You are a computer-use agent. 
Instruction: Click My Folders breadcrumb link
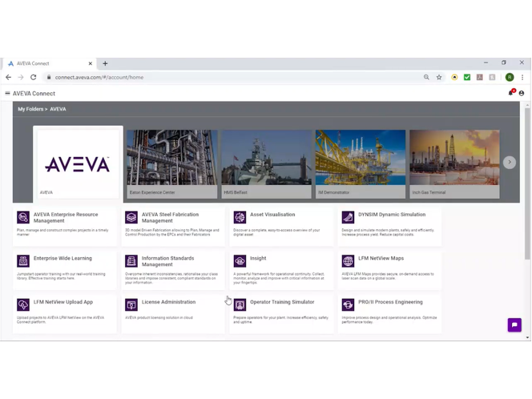pyautogui.click(x=30, y=109)
